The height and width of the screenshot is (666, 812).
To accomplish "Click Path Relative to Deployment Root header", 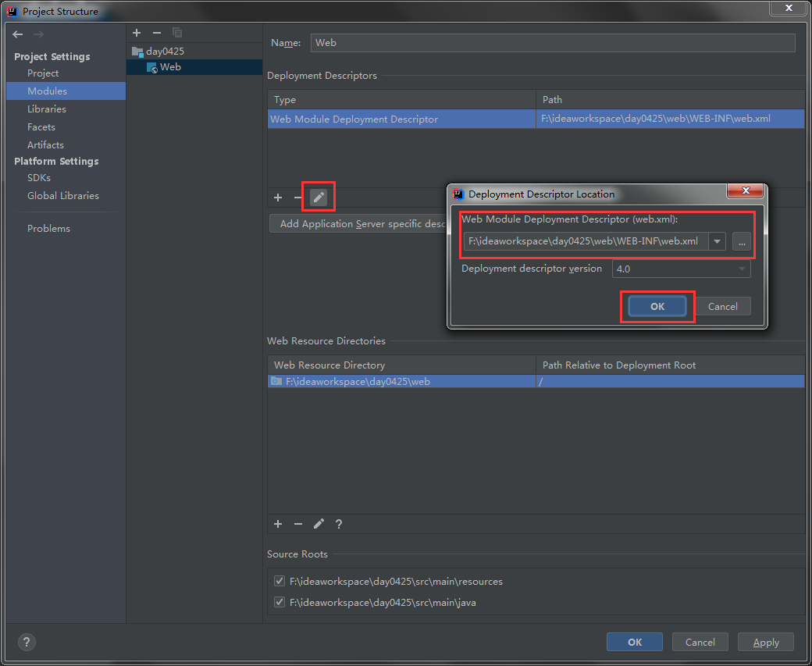I will tap(670, 365).
